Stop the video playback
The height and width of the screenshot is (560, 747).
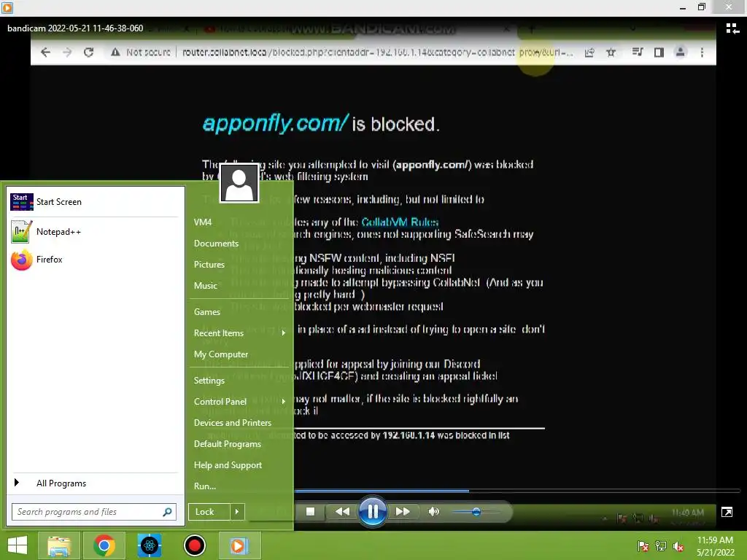[x=310, y=511]
